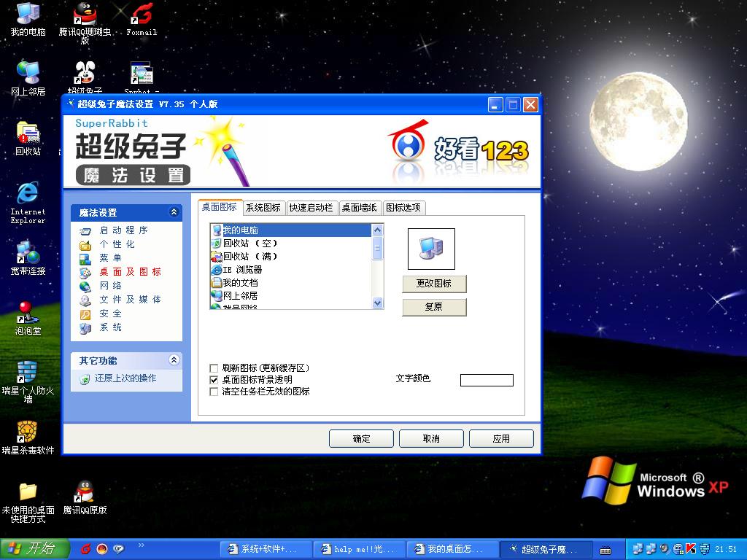Collapse the 其它功能 panel
The height and width of the screenshot is (560, 747).
(x=174, y=360)
